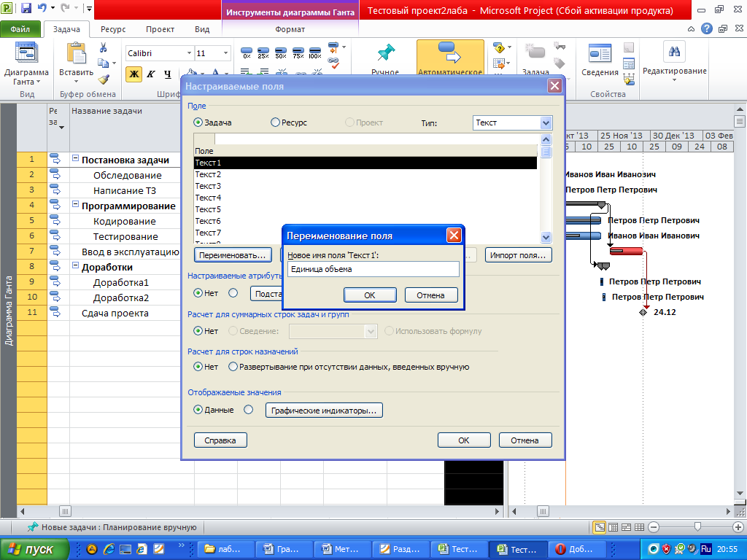Click the zoom in plus icon

point(738,527)
